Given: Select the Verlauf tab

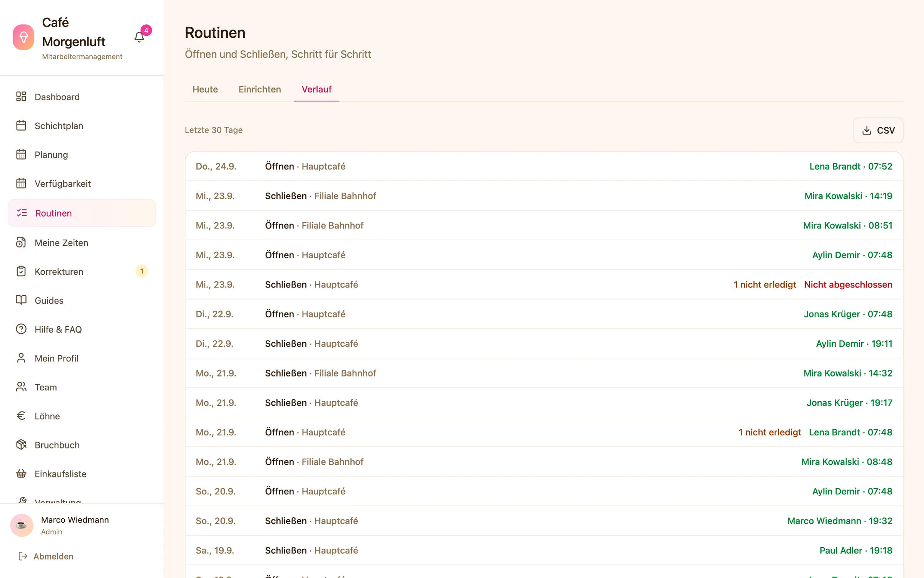Looking at the screenshot, I should point(316,89).
